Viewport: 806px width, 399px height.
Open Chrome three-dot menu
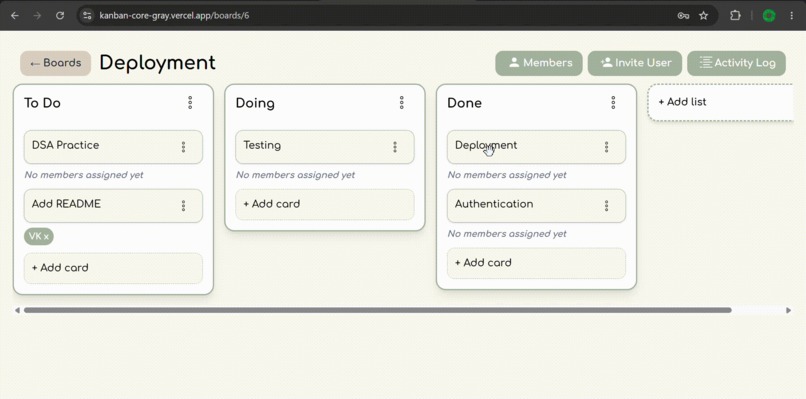pos(792,15)
